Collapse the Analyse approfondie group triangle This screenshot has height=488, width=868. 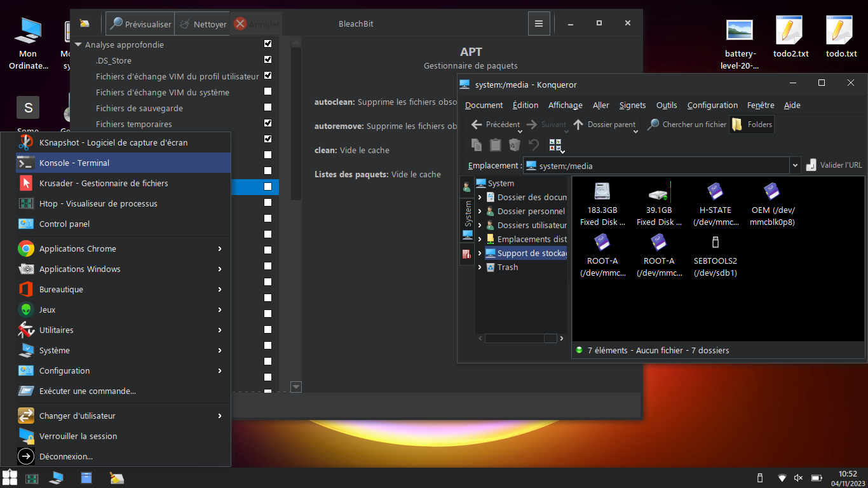coord(78,45)
